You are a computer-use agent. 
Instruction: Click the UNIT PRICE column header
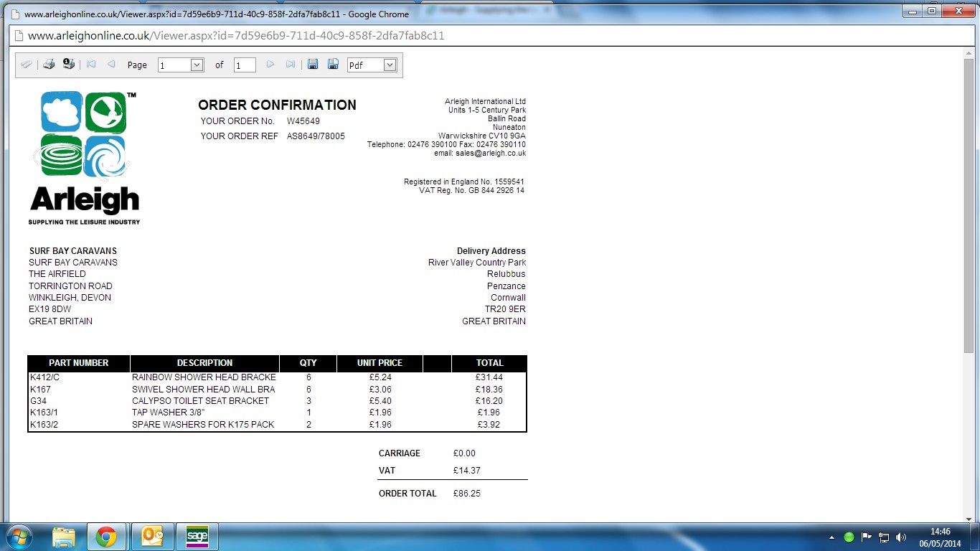click(x=380, y=363)
